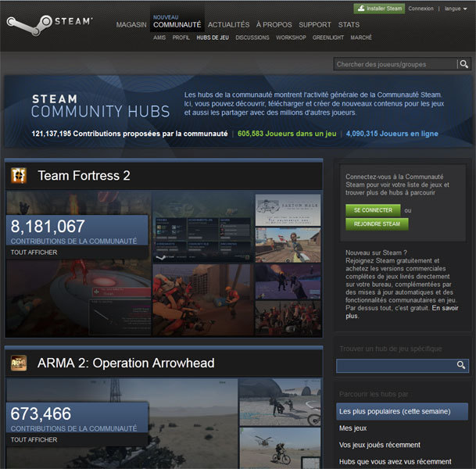Open the TF2 characters fighting artwork thumbnail
This screenshot has height=469, width=476.
202,300
